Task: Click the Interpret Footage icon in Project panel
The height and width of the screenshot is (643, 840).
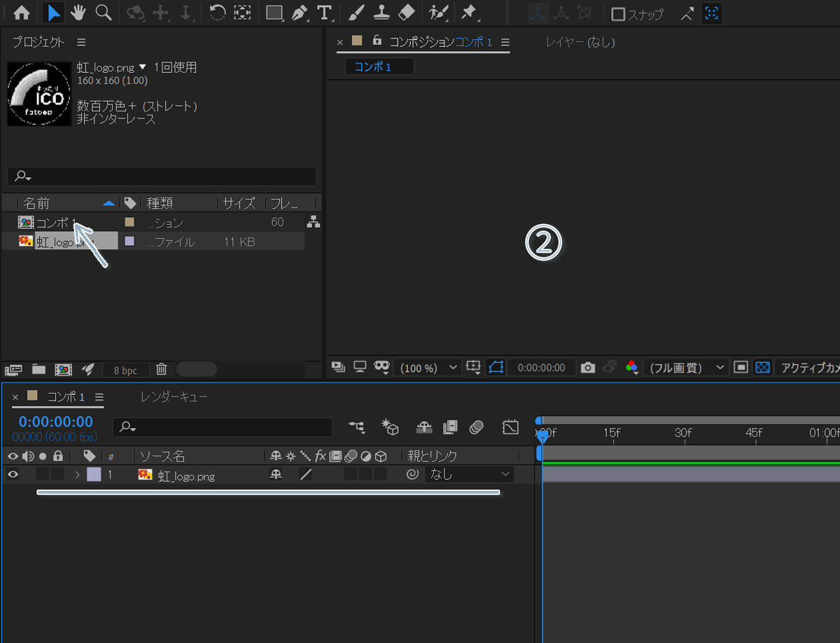Action: click(13, 369)
